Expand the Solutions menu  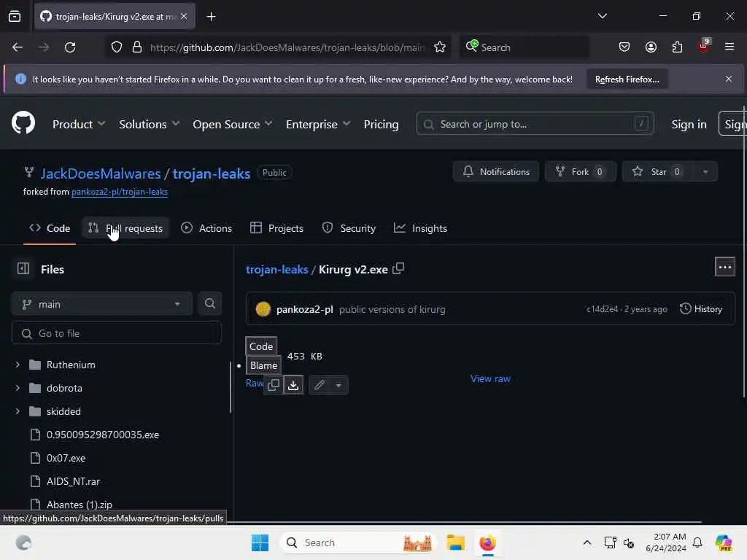coord(149,124)
